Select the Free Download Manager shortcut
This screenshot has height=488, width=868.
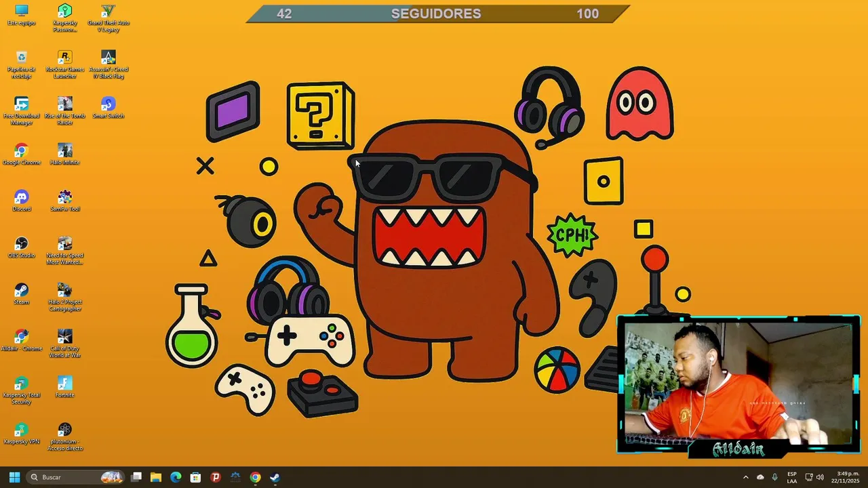click(22, 111)
